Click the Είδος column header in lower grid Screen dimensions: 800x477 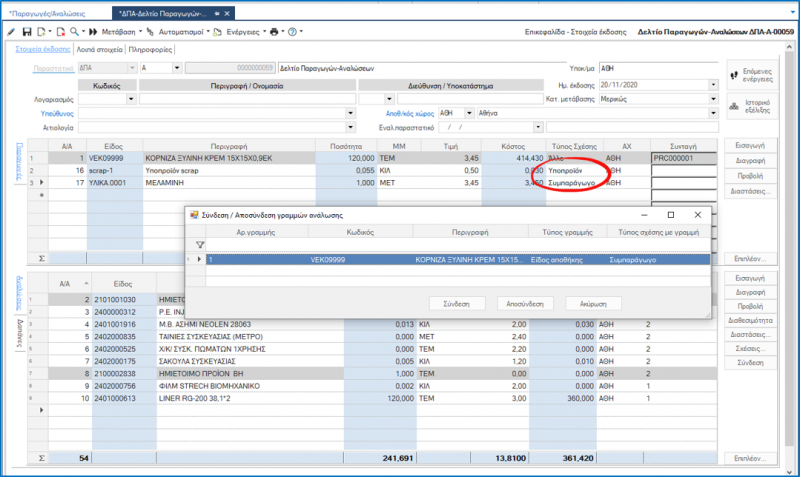(123, 284)
